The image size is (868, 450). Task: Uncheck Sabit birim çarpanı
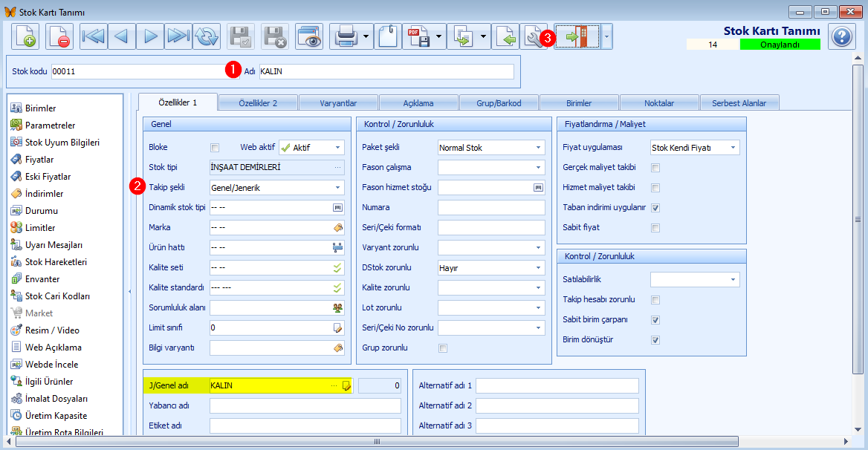(x=655, y=320)
